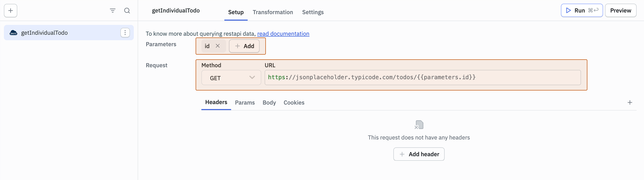This screenshot has width=644, height=180.
Task: Switch to the Setup tab
Action: click(236, 12)
